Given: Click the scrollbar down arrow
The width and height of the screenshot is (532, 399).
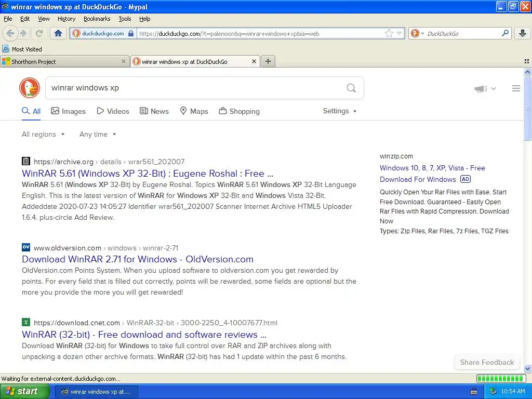Looking at the screenshot, I should click(527, 368).
